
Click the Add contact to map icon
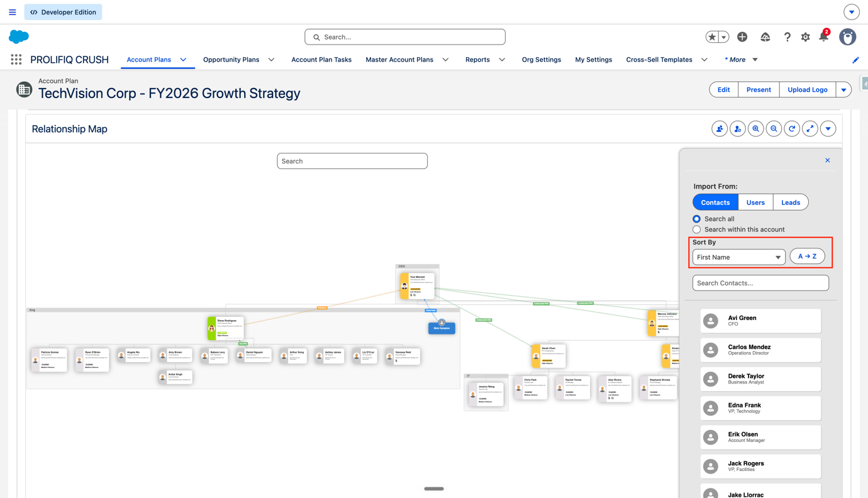tap(720, 129)
